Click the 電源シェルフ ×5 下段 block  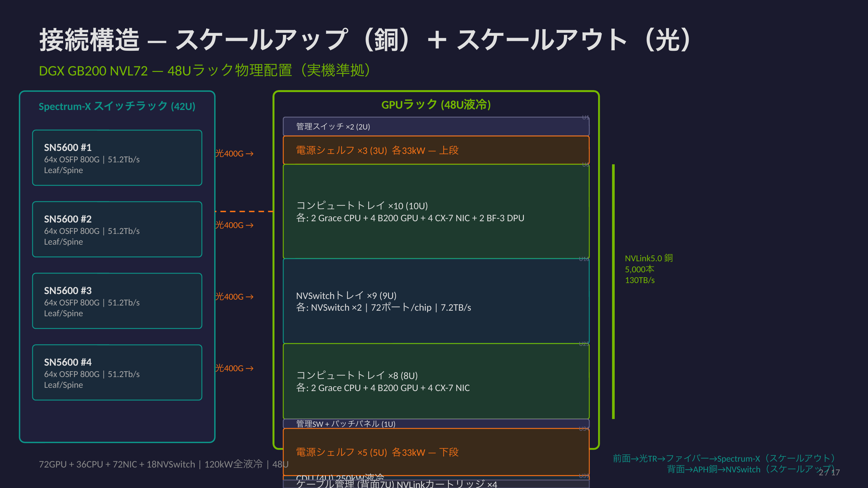point(436,452)
